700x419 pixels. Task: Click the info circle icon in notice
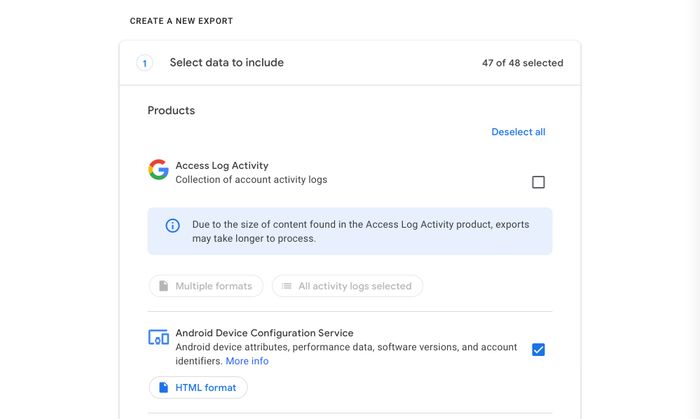coord(173,225)
